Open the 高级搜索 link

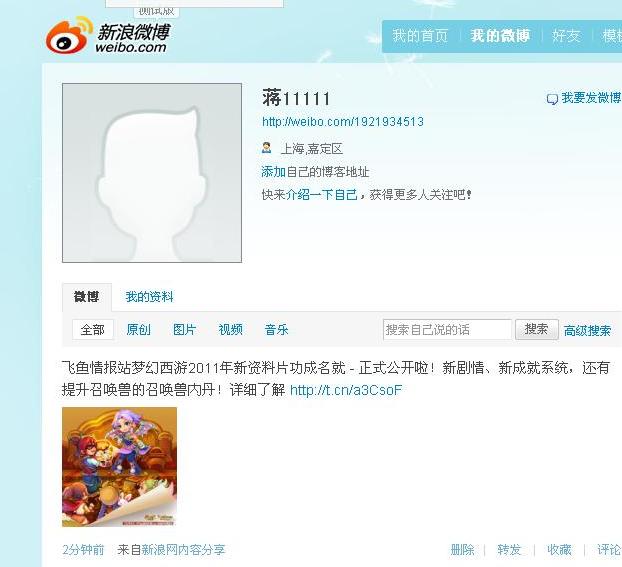pyautogui.click(x=587, y=331)
